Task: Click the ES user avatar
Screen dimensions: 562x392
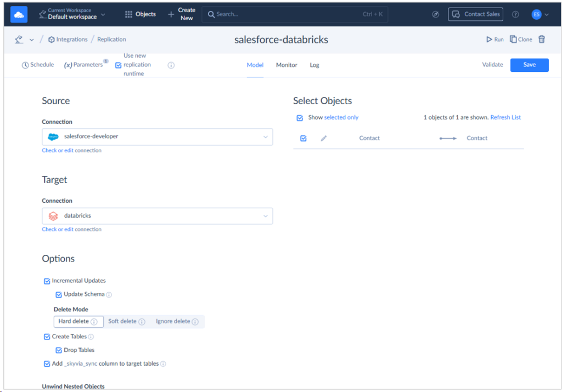Action: pos(536,14)
